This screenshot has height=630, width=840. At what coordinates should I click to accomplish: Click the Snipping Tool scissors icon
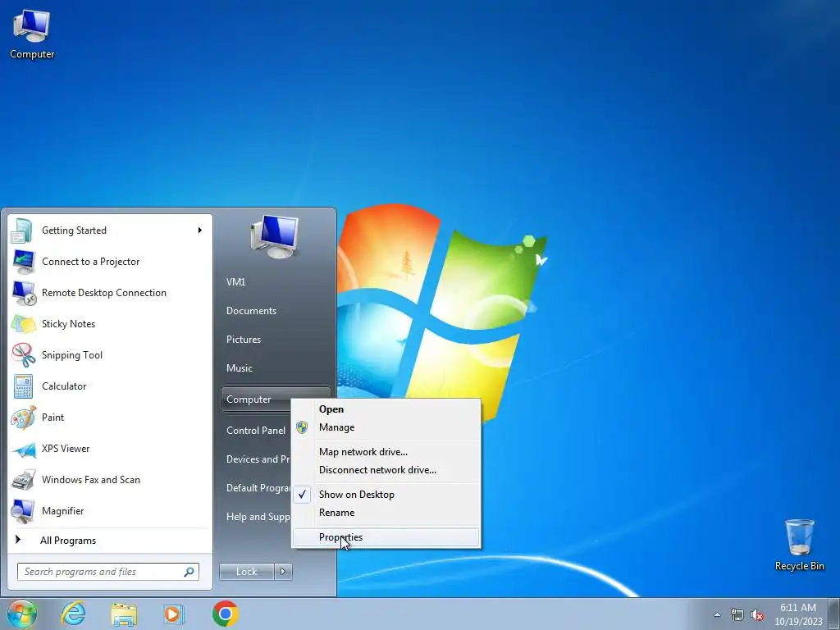tap(23, 355)
